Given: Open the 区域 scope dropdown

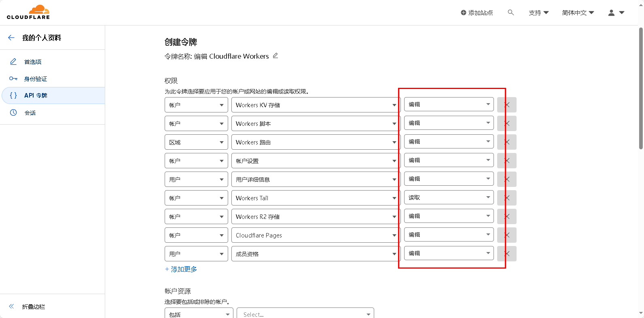Looking at the screenshot, I should point(196,142).
